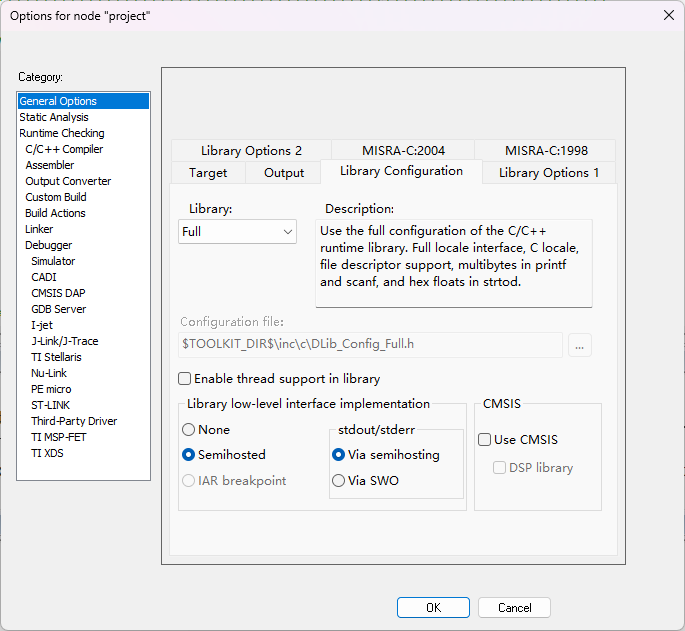The image size is (685, 631).
Task: Select the None low-level interface option
Action: coord(189,429)
